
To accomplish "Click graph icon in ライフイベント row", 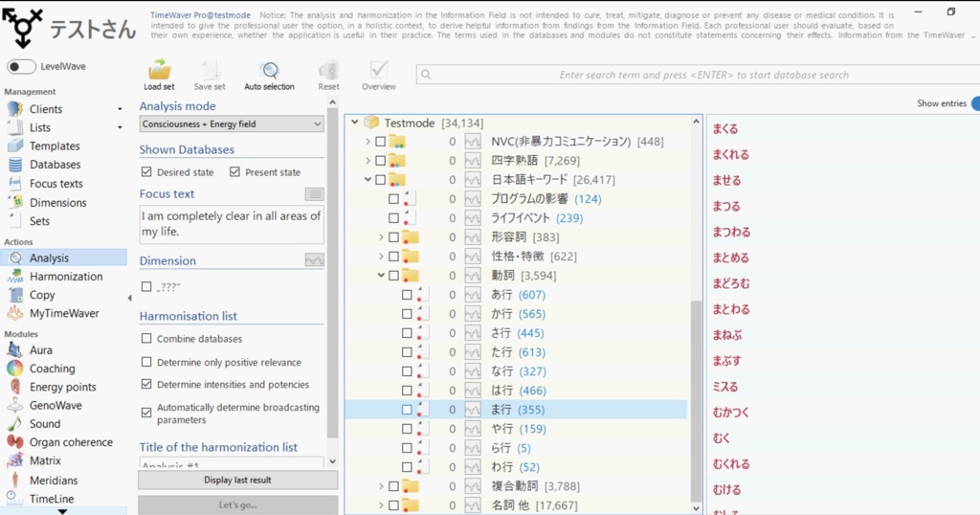I will click(x=473, y=218).
